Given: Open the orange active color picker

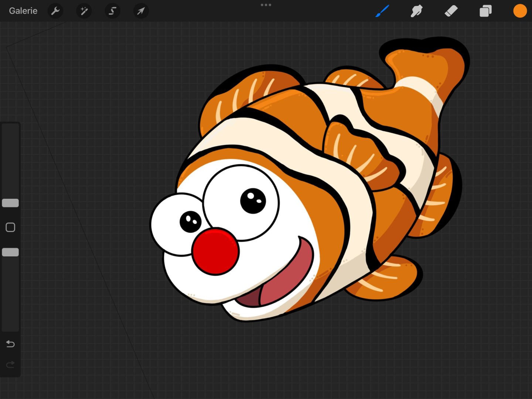Looking at the screenshot, I should click(x=520, y=11).
